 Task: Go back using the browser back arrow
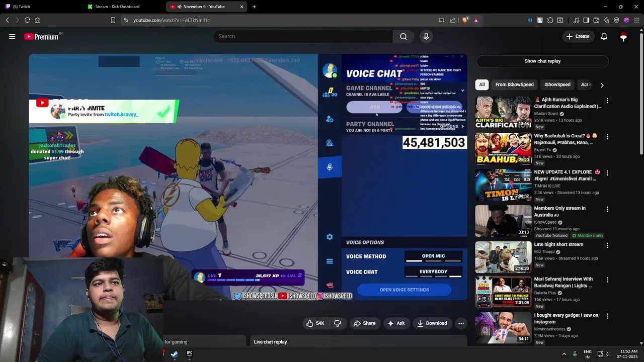click(x=7, y=20)
